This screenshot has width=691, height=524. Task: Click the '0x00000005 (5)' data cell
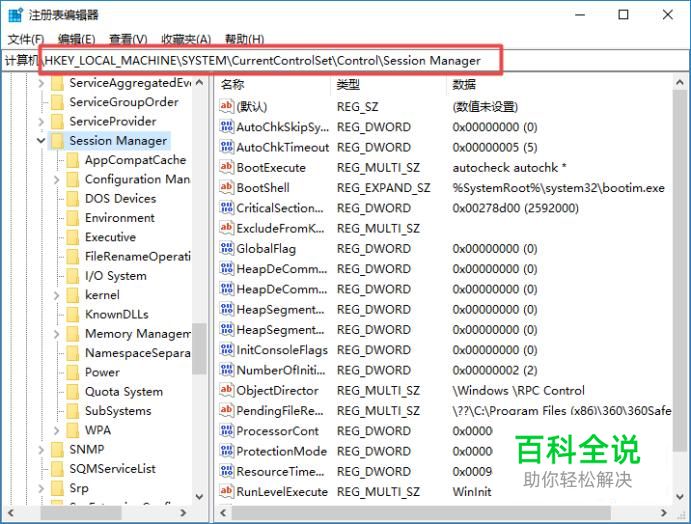click(x=494, y=147)
